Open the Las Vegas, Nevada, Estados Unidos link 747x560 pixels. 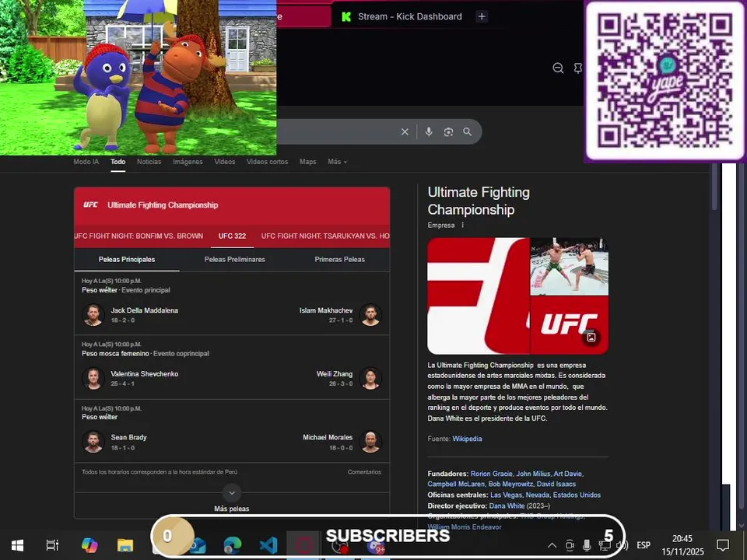pyautogui.click(x=545, y=495)
